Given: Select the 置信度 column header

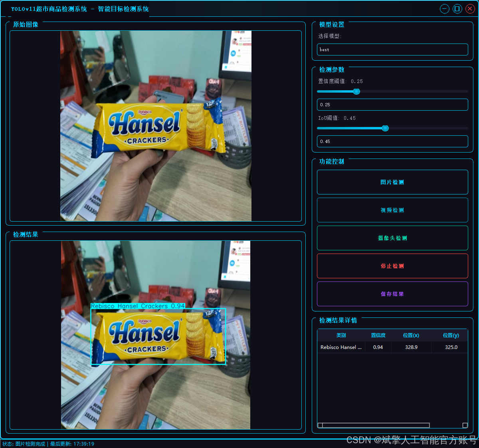Looking at the screenshot, I should pyautogui.click(x=378, y=335).
